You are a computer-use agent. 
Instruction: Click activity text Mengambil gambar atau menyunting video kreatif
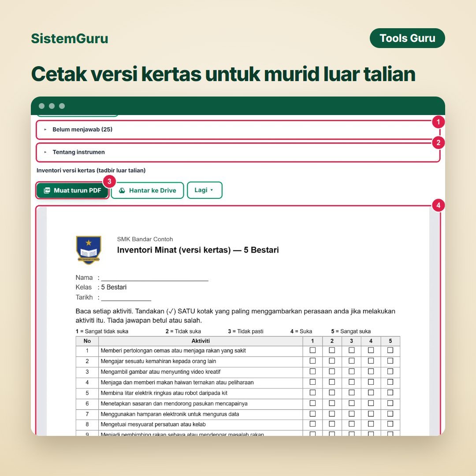click(x=160, y=372)
